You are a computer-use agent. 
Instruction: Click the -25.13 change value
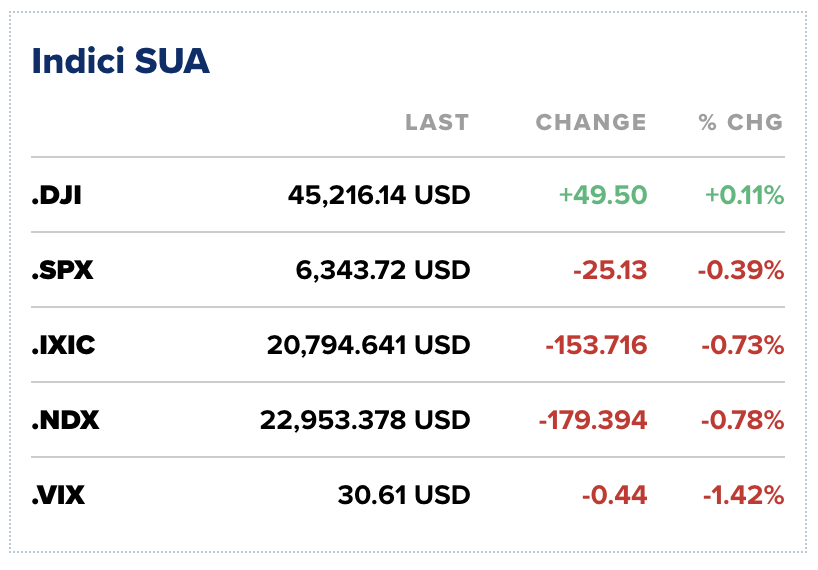click(x=607, y=270)
